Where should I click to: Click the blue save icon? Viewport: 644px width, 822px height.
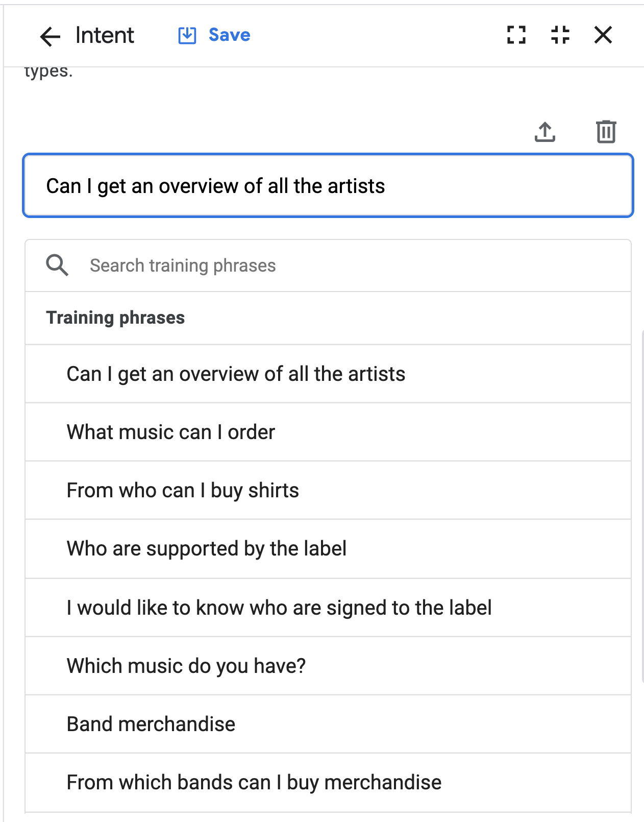tap(187, 36)
